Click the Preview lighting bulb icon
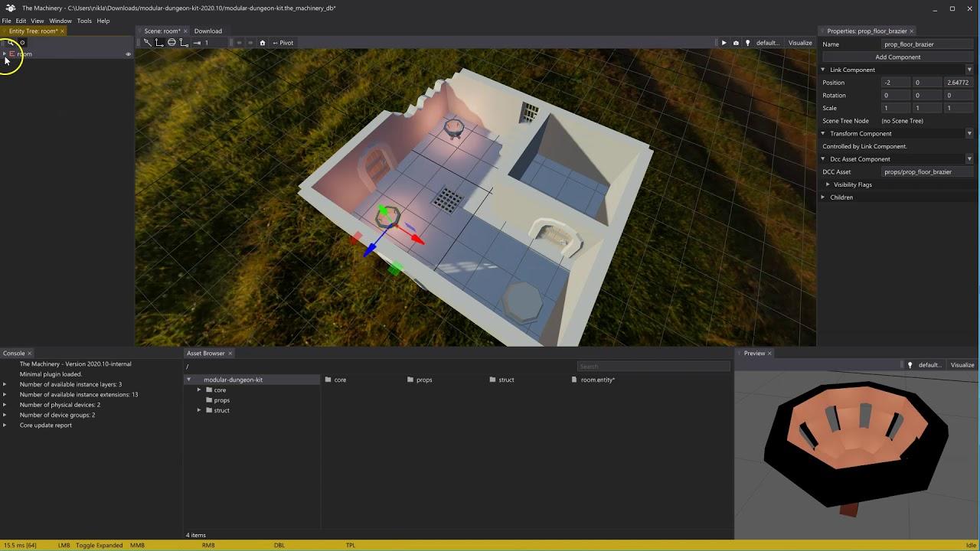Image resolution: width=980 pixels, height=551 pixels. (910, 365)
